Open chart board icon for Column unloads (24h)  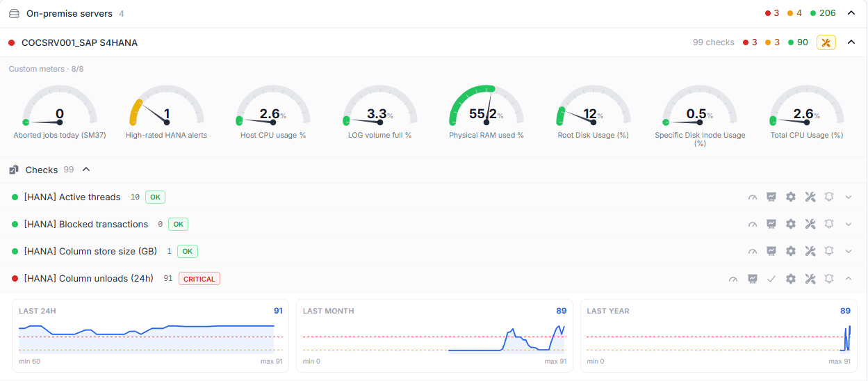pos(752,279)
